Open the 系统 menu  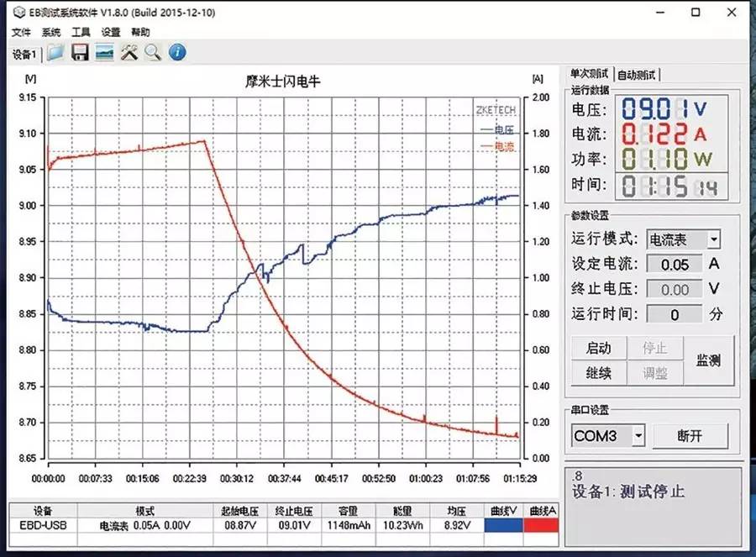pos(50,31)
